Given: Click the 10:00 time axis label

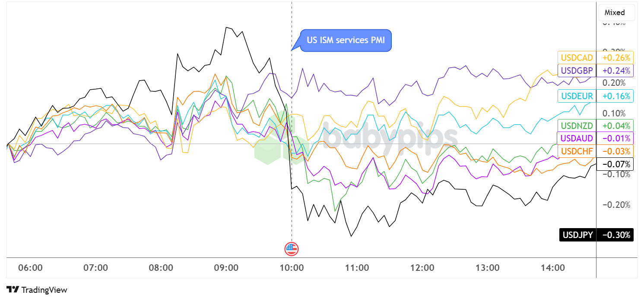Looking at the screenshot, I should pos(292,268).
